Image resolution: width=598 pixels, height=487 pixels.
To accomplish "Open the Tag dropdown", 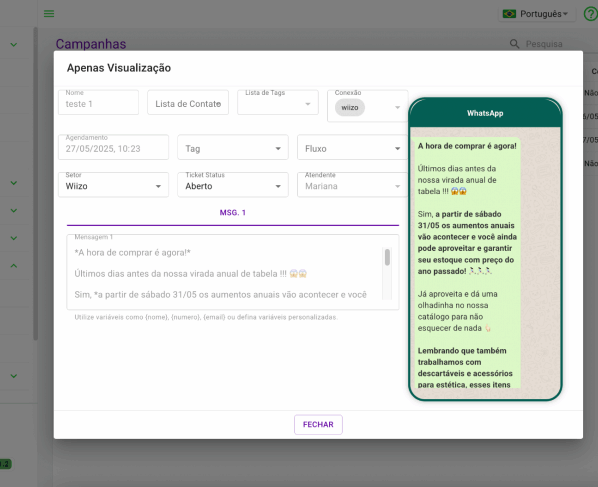I will 233,147.
